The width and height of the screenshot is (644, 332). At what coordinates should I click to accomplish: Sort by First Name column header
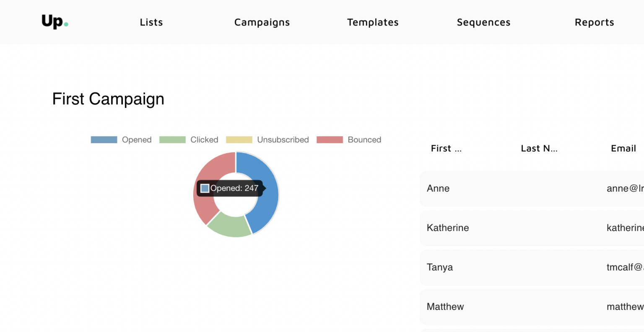point(446,149)
